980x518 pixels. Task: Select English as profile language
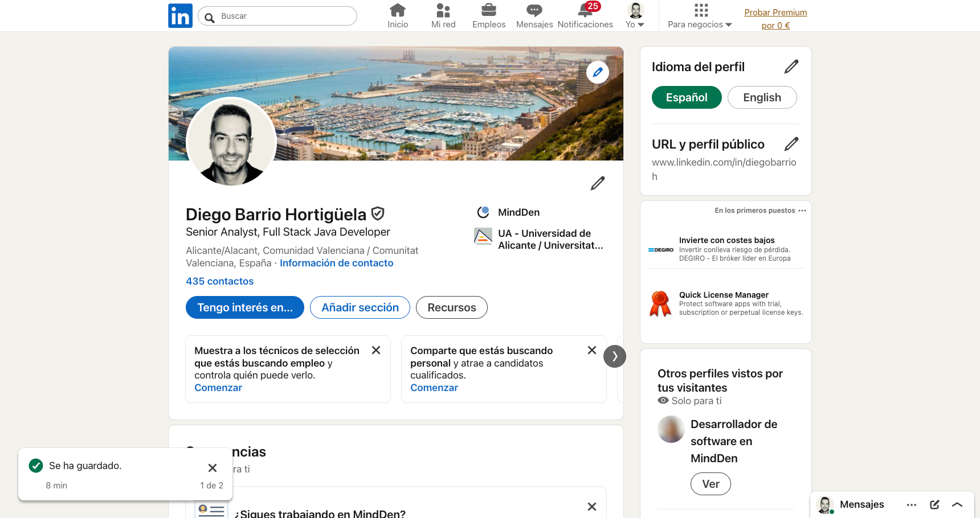point(762,97)
